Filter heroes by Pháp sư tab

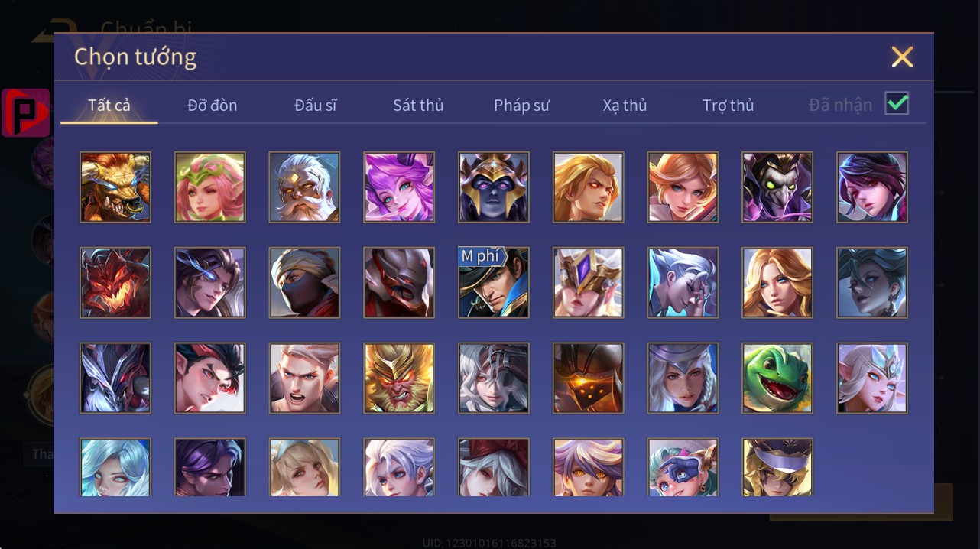coord(521,106)
